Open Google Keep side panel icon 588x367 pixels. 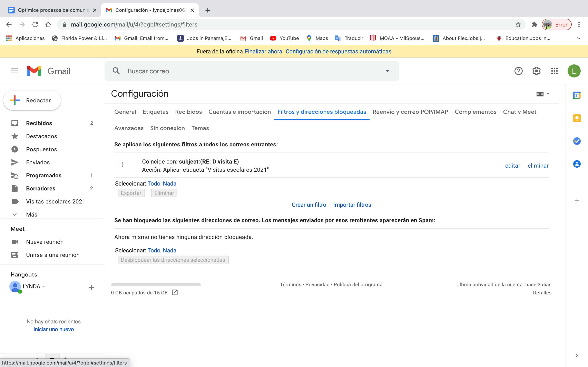pyautogui.click(x=577, y=118)
